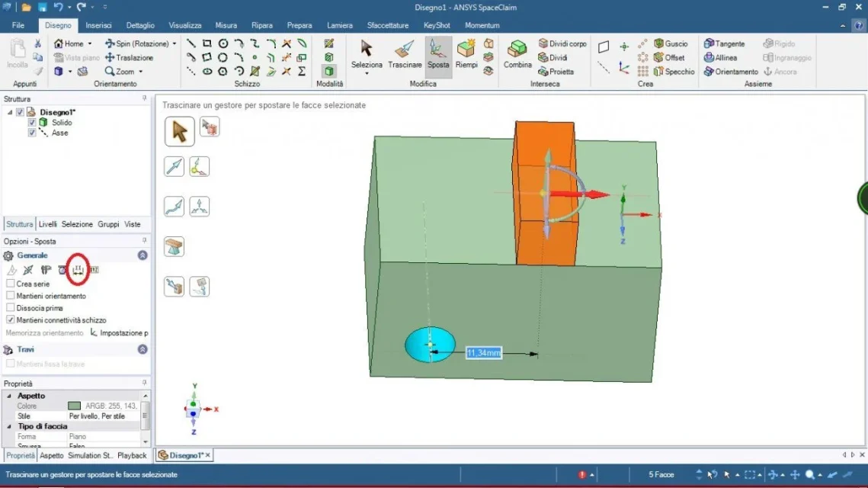Image resolution: width=868 pixels, height=488 pixels.
Task: Enable the Crea serie checkbox
Action: coord(11,284)
